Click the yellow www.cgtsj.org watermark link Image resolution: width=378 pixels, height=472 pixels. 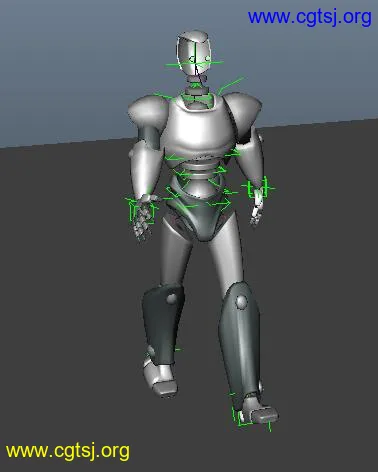coord(68,451)
